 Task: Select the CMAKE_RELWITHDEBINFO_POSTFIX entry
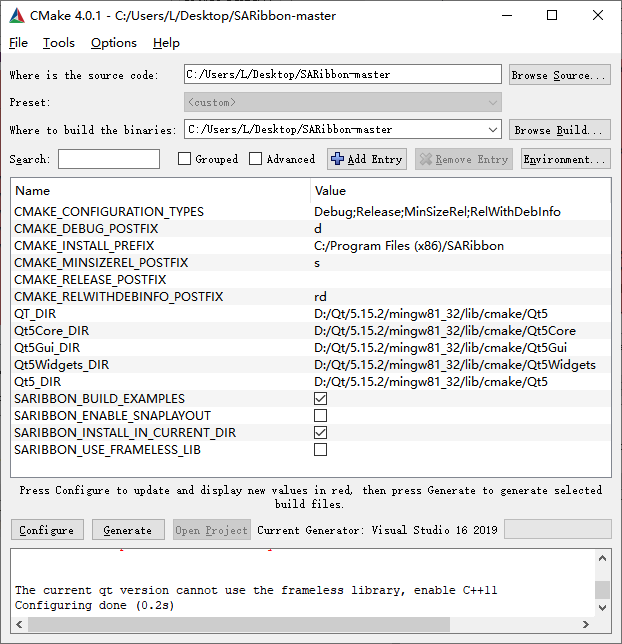click(118, 297)
